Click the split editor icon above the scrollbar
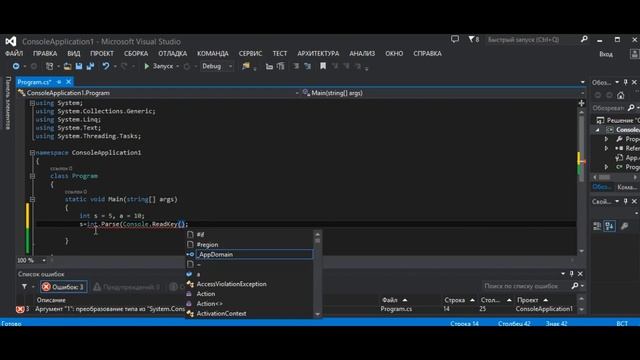 point(581,103)
